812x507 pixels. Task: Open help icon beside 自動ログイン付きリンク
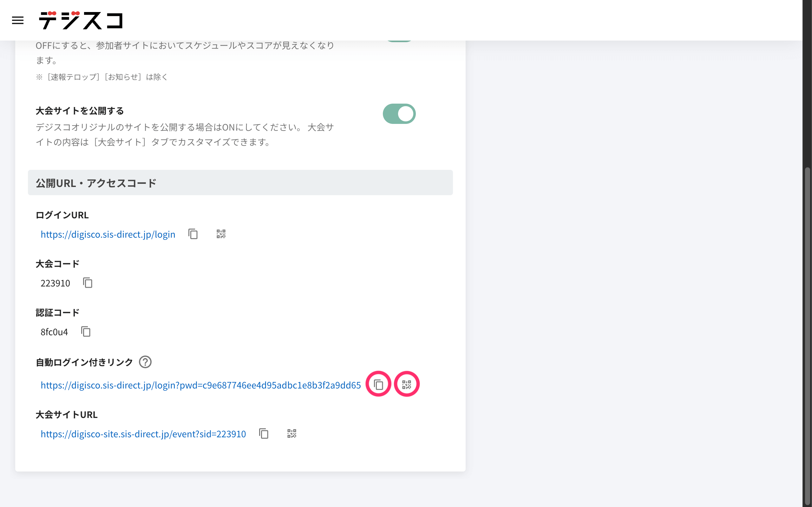point(145,362)
